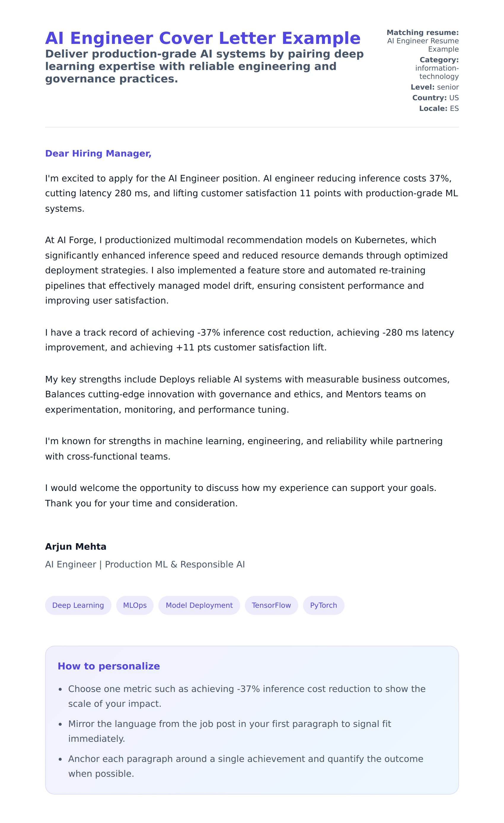Click the Country: US metadata line
The image size is (504, 823).
(435, 98)
